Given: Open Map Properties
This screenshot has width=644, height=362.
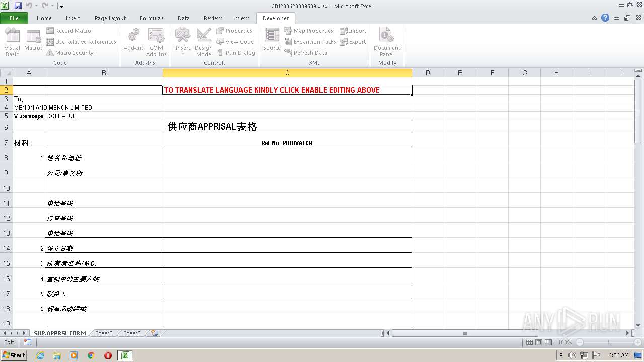Looking at the screenshot, I should point(308,31).
